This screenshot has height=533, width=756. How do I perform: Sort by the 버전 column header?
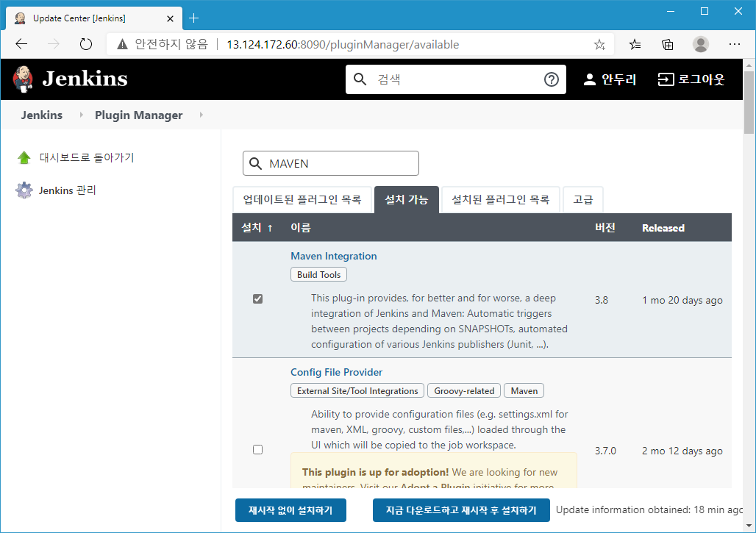(605, 227)
